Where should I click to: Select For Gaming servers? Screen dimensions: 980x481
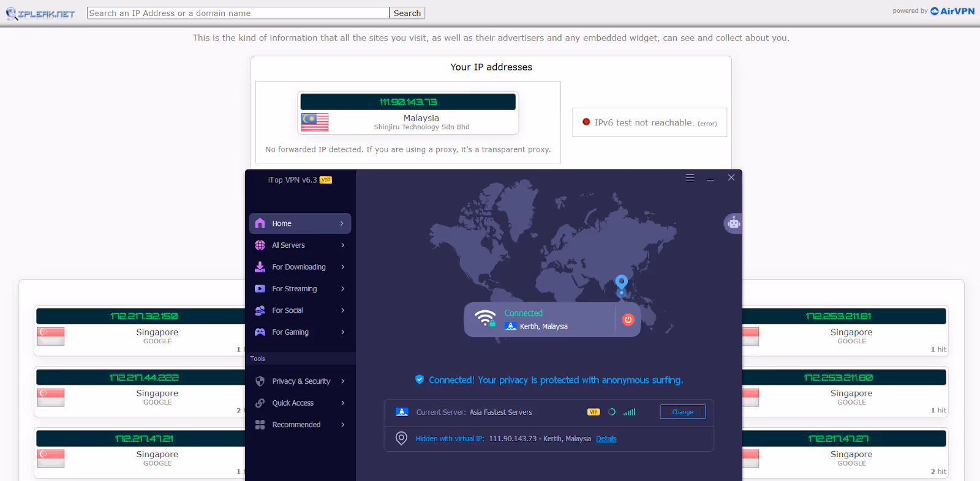click(x=300, y=332)
